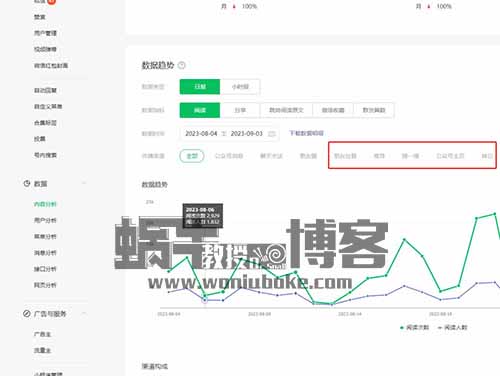Screen dimensions: 500x376
Task: Open 接口分析 under 数据
Action: (45, 269)
